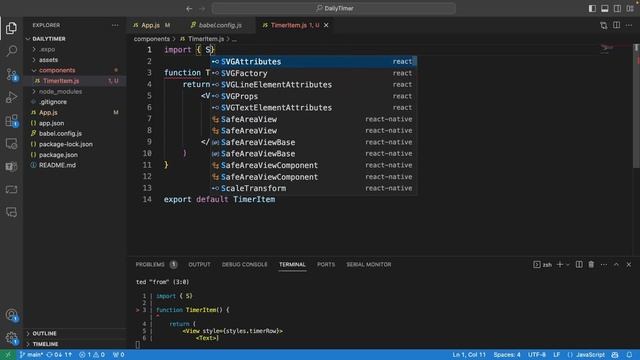Click the components breadcrumb
Screen dimensions: 640x360
point(151,39)
